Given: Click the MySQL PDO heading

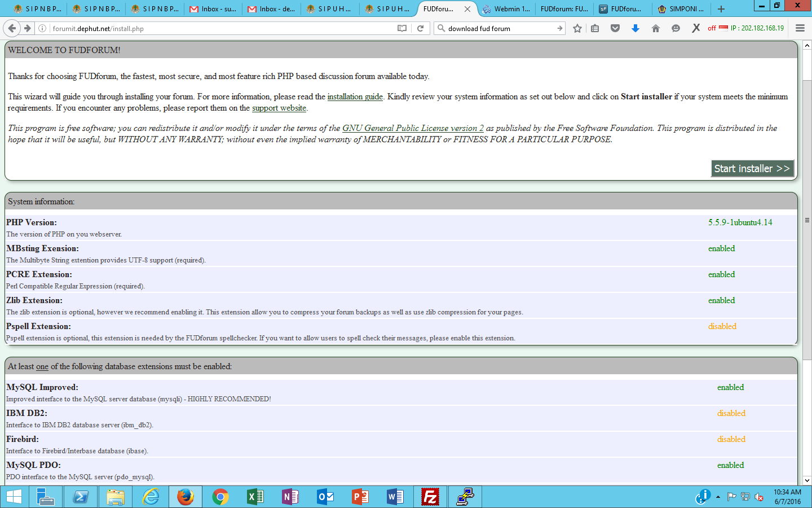Looking at the screenshot, I should point(33,465).
